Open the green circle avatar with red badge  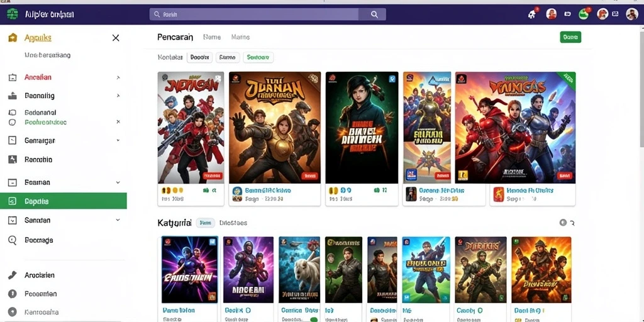point(583,14)
